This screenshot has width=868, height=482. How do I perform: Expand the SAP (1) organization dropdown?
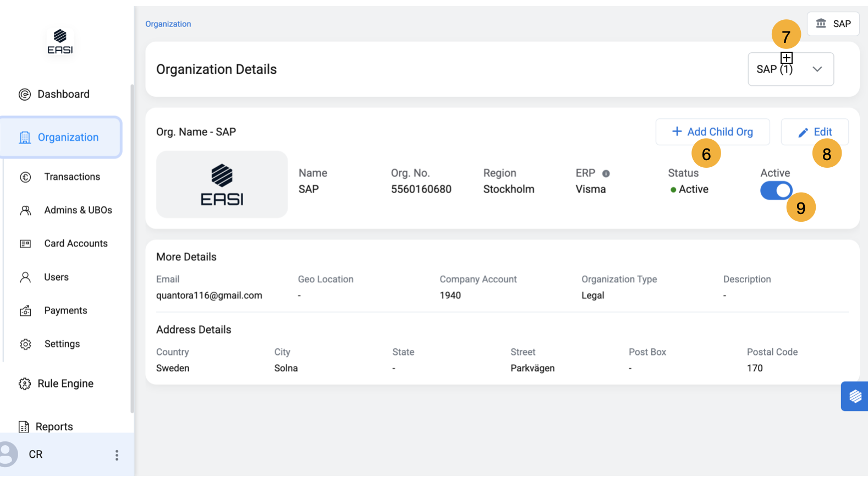(x=790, y=69)
